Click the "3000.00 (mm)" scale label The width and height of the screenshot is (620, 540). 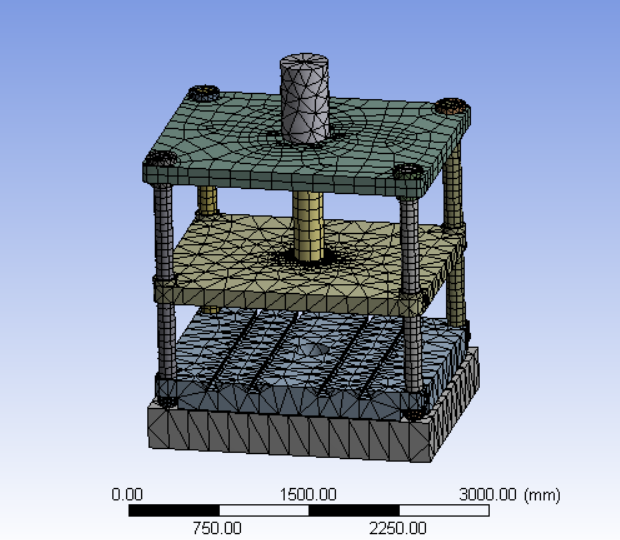click(x=510, y=495)
